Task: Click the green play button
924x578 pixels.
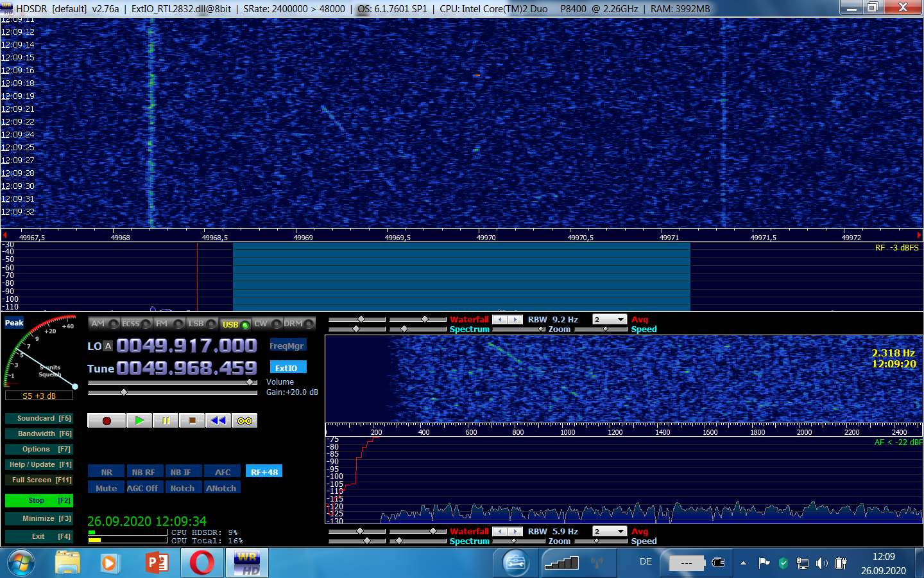Action: point(139,421)
